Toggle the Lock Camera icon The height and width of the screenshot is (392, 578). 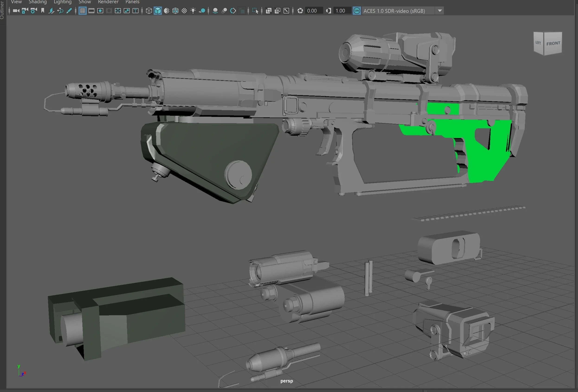25,11
